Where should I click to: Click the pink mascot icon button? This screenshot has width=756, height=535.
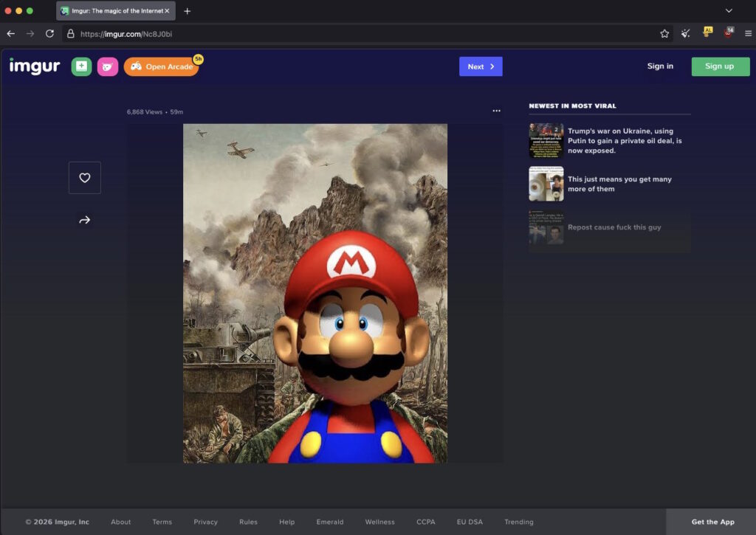coord(108,66)
